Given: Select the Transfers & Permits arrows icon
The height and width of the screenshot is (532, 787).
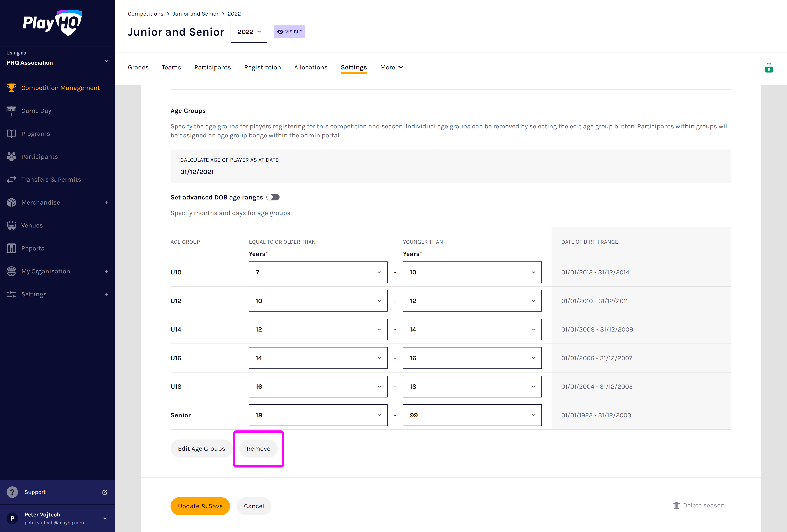Looking at the screenshot, I should (x=11, y=179).
